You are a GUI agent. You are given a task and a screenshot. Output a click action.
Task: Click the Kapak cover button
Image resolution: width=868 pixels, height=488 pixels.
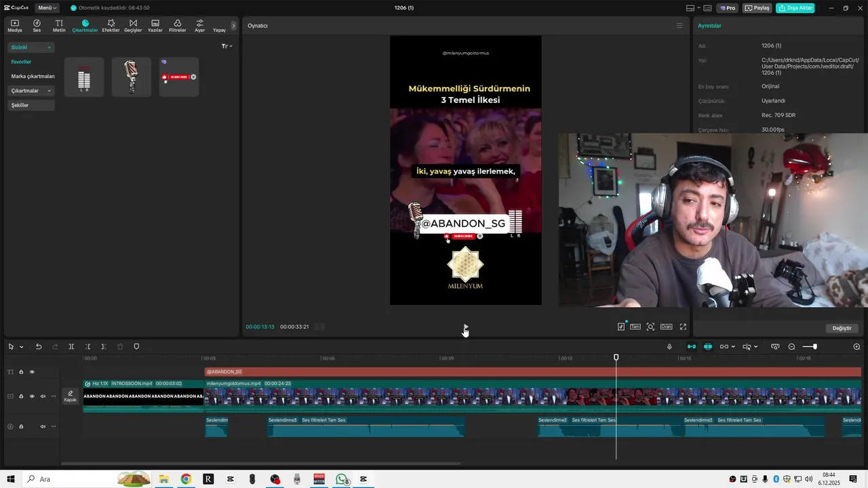71,396
